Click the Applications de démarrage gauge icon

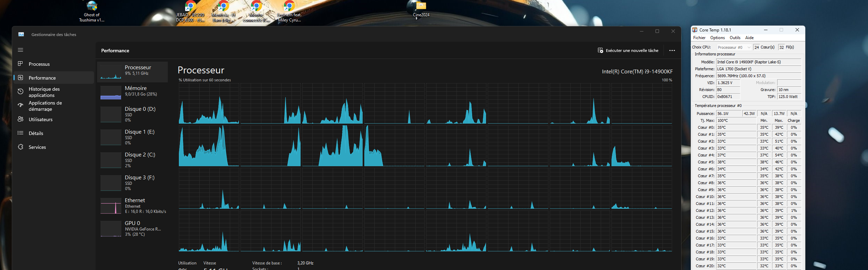tap(20, 105)
